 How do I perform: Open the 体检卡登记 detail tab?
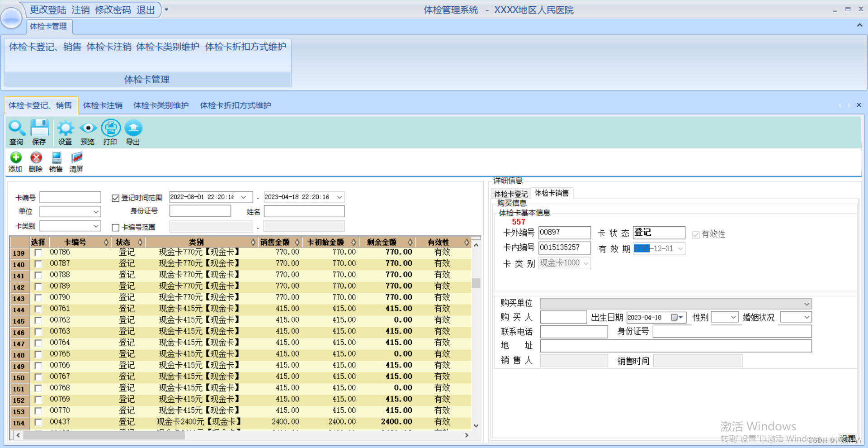point(511,194)
